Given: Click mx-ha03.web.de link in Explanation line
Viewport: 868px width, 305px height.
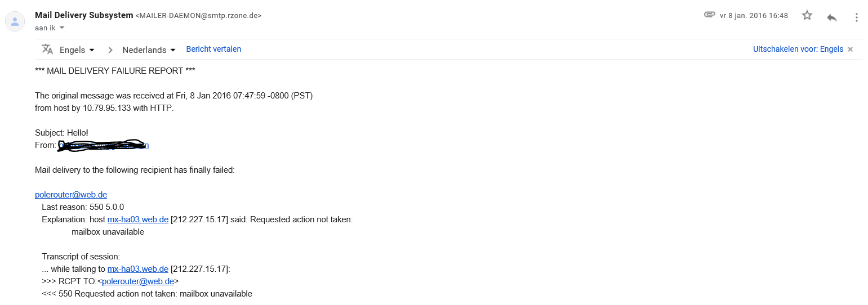Looking at the screenshot, I should 138,219.
